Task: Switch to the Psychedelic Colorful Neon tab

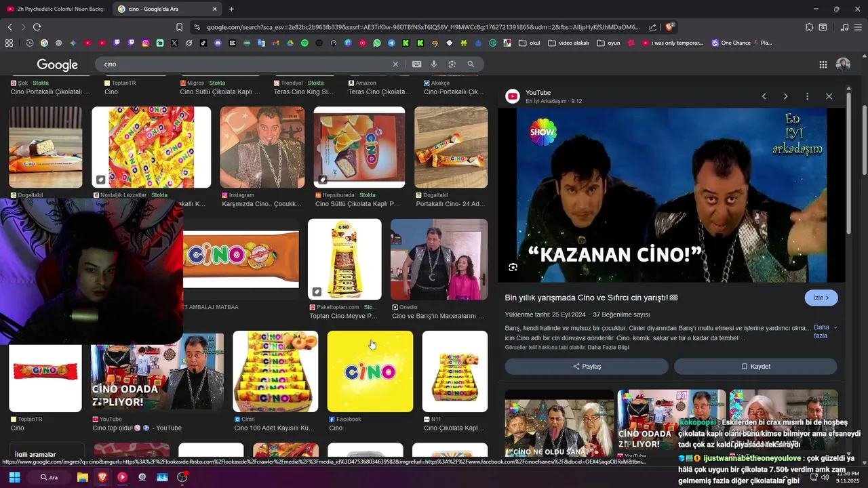Action: coord(56,9)
